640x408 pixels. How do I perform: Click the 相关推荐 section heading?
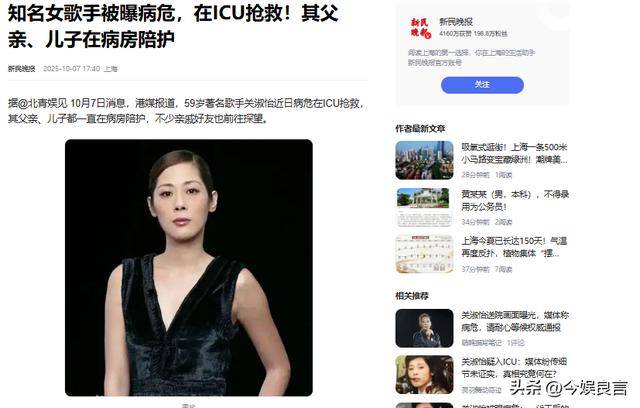click(412, 296)
